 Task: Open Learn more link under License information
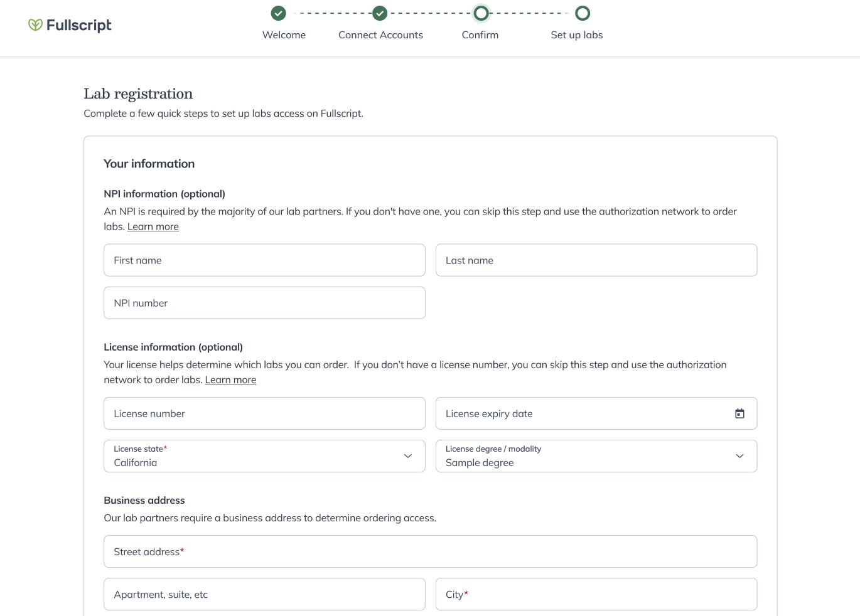click(x=230, y=380)
